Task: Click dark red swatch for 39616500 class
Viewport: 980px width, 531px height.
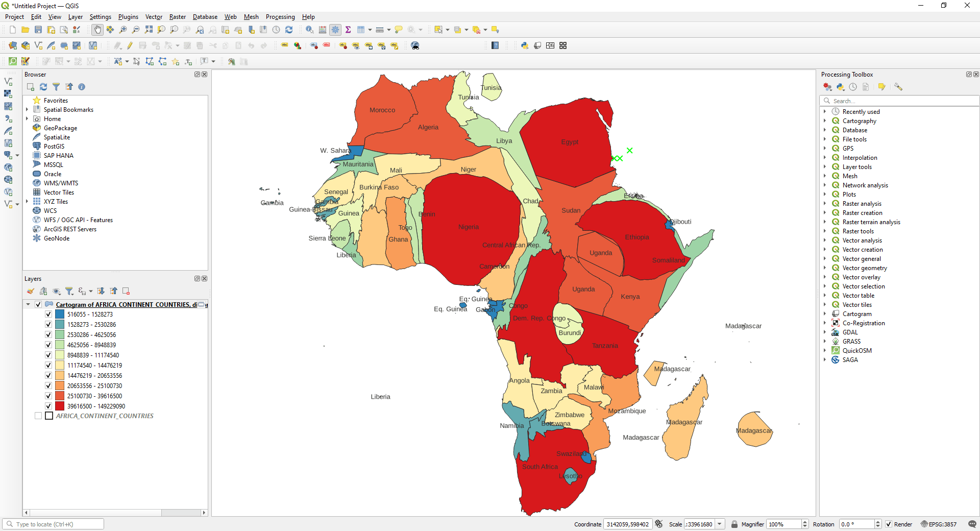Action: point(60,406)
